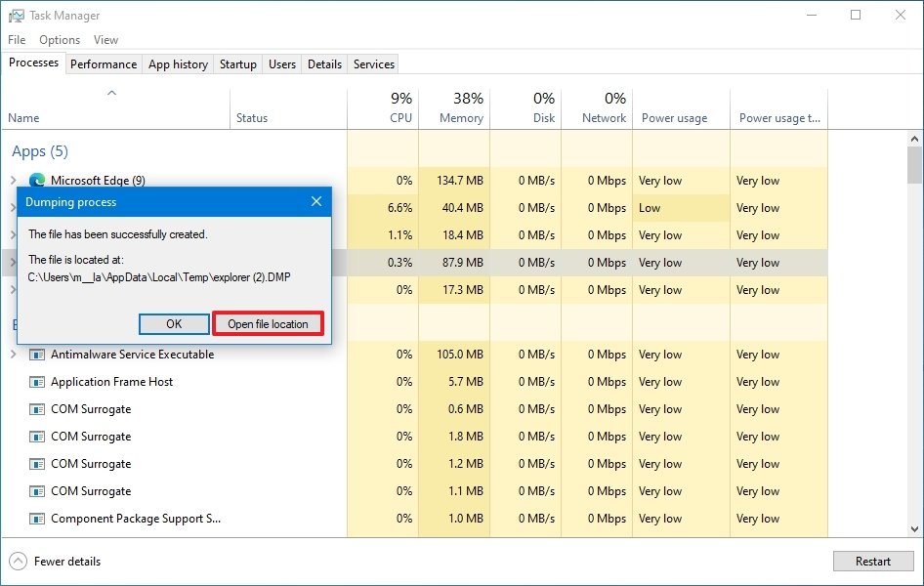Click the Microsoft Edge process icon
The image size is (924, 586).
(x=36, y=181)
